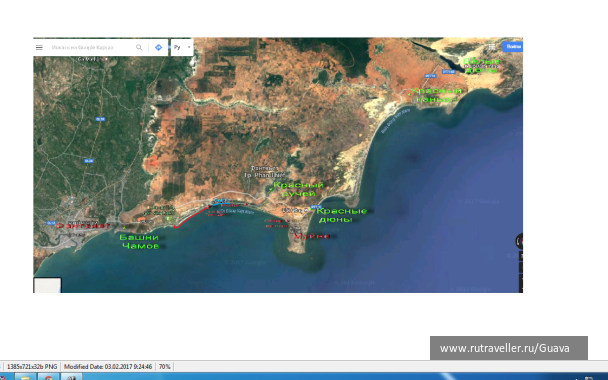This screenshot has height=380, width=608.
Task: Click the search magnifier icon
Action: tap(139, 47)
